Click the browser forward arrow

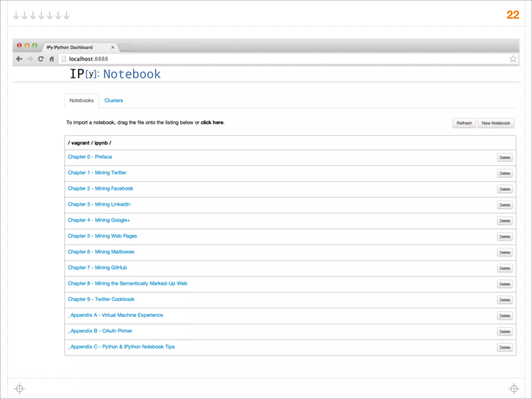[x=30, y=59]
